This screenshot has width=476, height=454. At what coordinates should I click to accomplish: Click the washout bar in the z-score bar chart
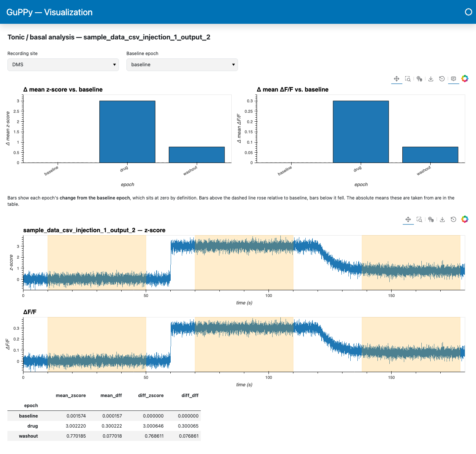tap(197, 155)
